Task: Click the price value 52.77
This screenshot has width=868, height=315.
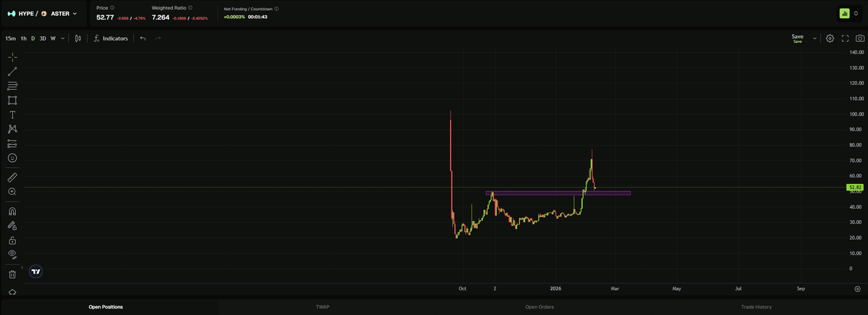Action: pyautogui.click(x=106, y=17)
